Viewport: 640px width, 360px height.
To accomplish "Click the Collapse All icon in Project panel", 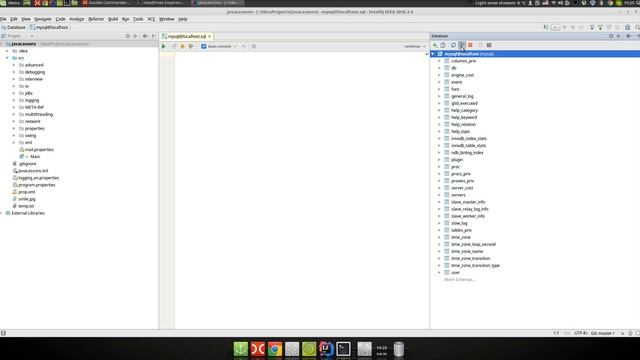I will [136, 36].
